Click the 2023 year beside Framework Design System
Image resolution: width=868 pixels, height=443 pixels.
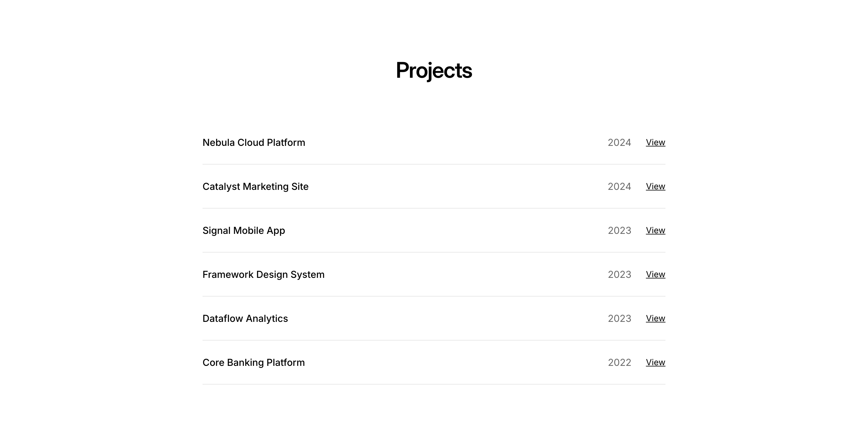point(619,275)
